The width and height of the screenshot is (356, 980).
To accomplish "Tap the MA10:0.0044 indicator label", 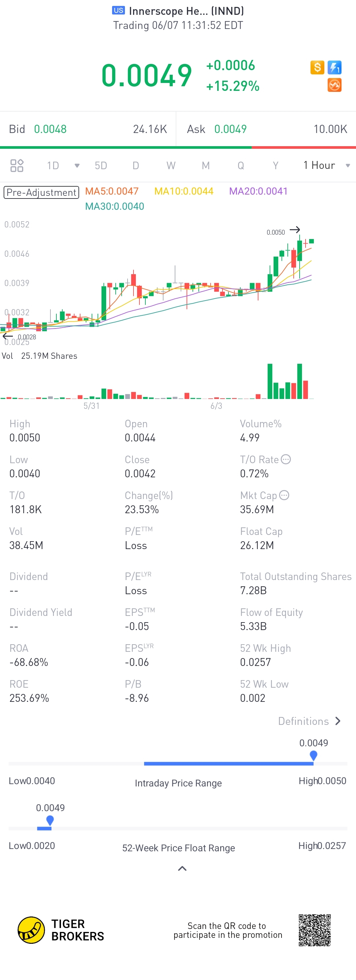I will point(184,191).
